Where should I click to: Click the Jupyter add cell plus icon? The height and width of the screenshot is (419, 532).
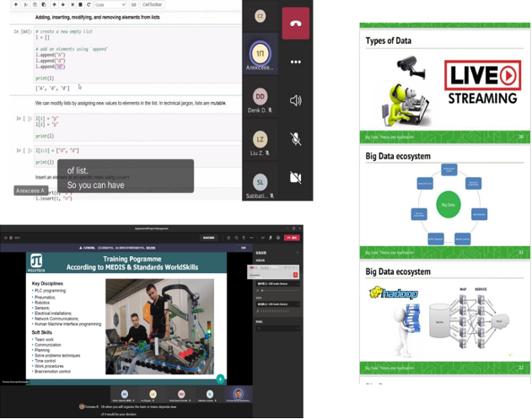click(17, 4)
